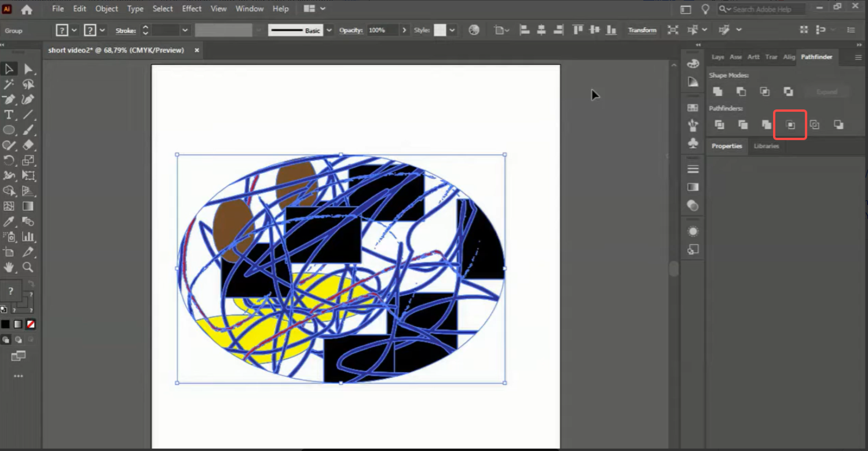Open the stroke weight dropdown

(185, 30)
